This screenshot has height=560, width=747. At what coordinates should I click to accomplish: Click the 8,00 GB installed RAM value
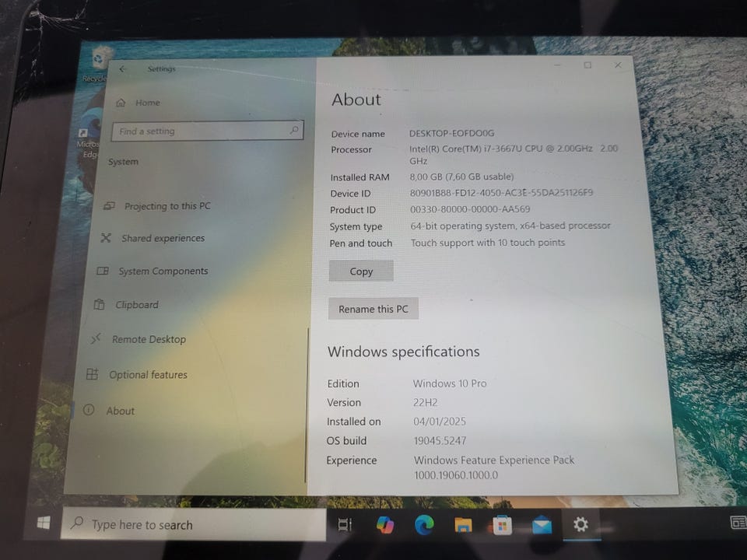[x=461, y=177]
